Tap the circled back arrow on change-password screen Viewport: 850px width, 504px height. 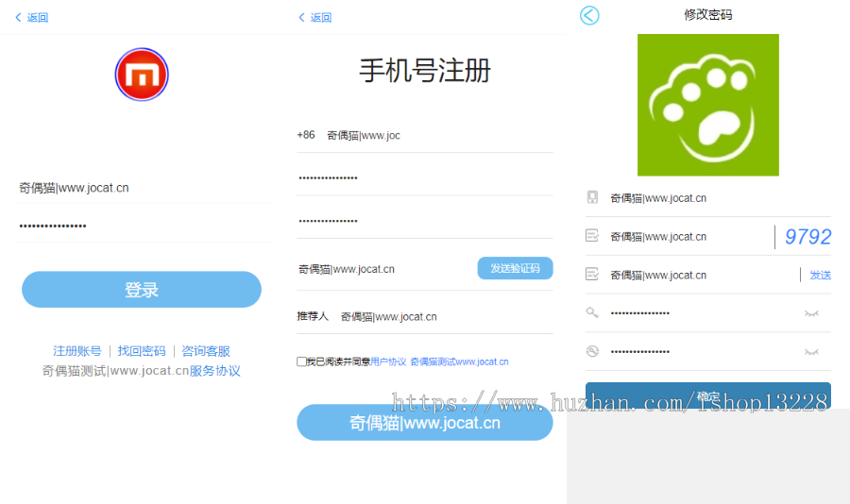click(x=589, y=15)
